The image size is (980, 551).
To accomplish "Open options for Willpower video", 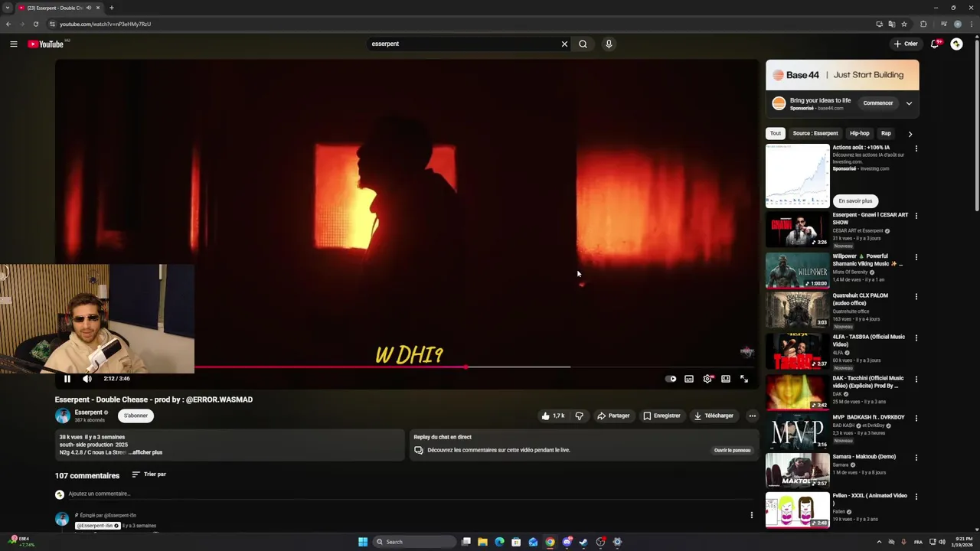I will pyautogui.click(x=916, y=257).
